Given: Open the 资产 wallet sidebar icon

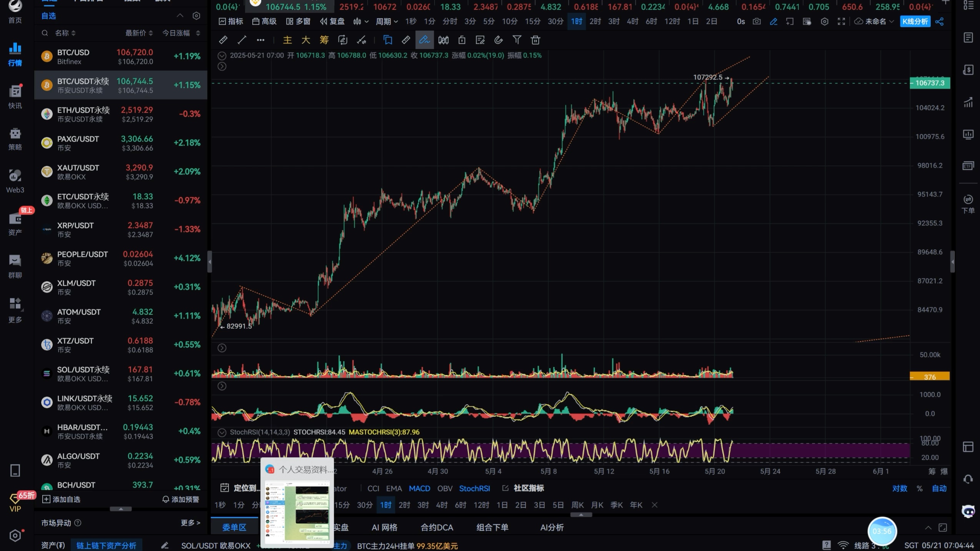Looking at the screenshot, I should (x=15, y=223).
